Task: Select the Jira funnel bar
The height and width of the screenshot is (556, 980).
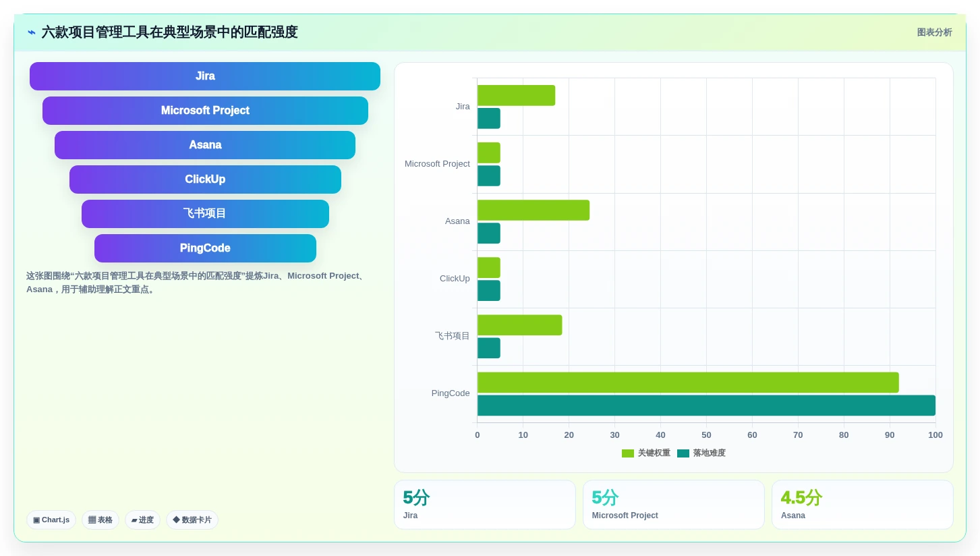Action: click(205, 76)
